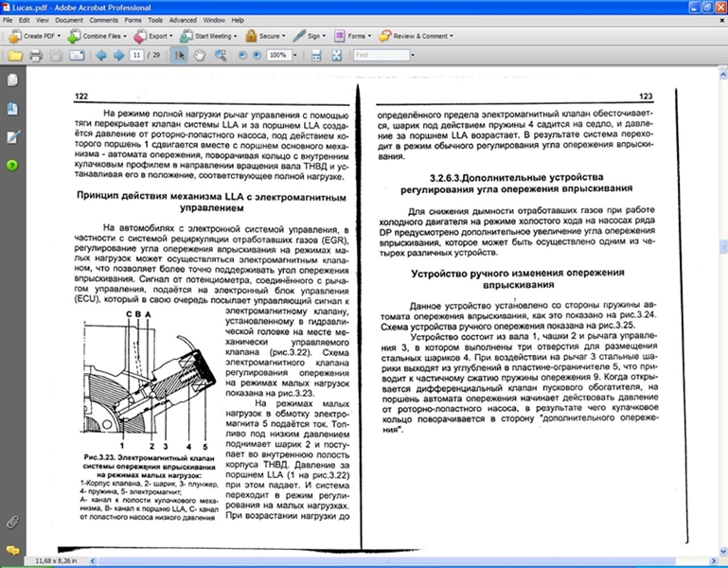Open the Advanced menu

pyautogui.click(x=183, y=19)
